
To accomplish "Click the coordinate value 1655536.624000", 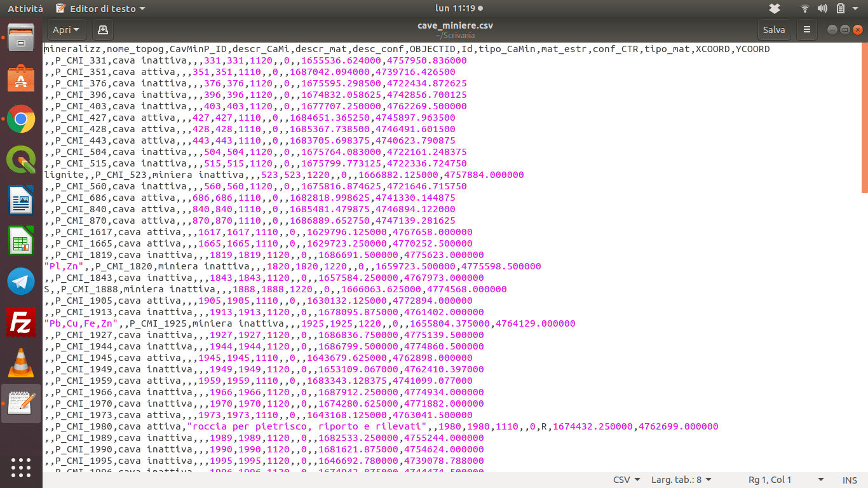I will pyautogui.click(x=341, y=60).
